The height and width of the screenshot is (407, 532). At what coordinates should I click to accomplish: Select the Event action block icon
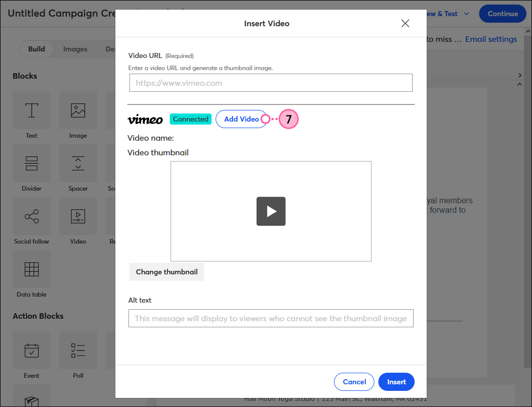pyautogui.click(x=32, y=351)
